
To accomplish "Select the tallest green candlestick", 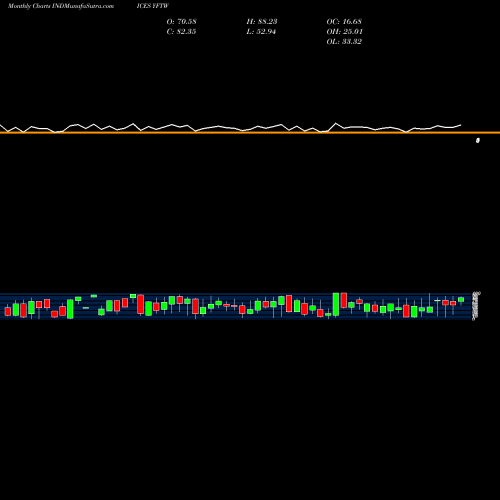I will 336,304.
